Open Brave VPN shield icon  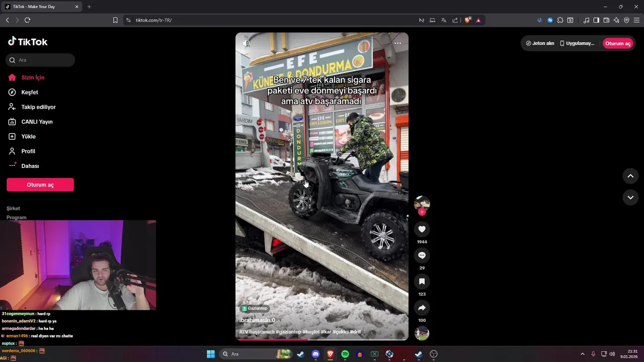(626, 20)
